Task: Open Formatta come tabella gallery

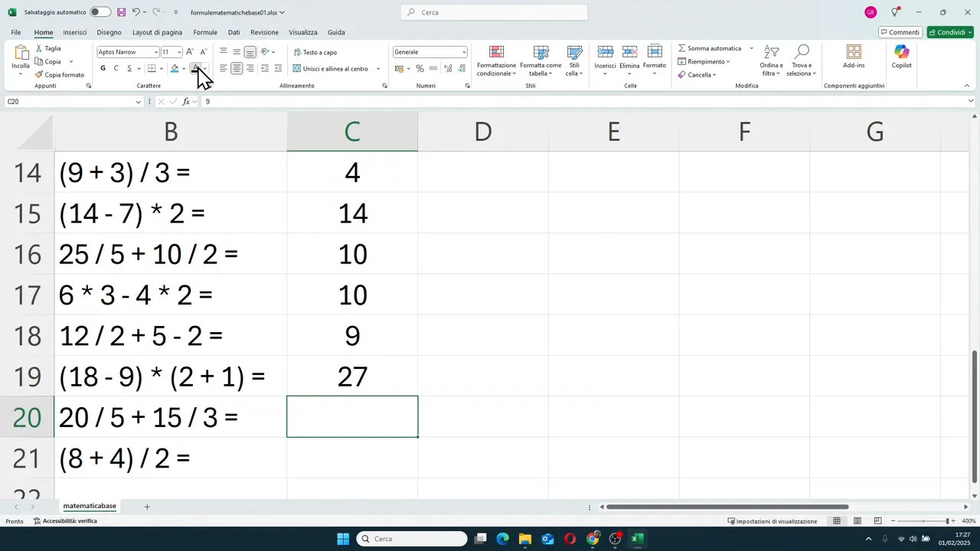Action: click(x=541, y=60)
